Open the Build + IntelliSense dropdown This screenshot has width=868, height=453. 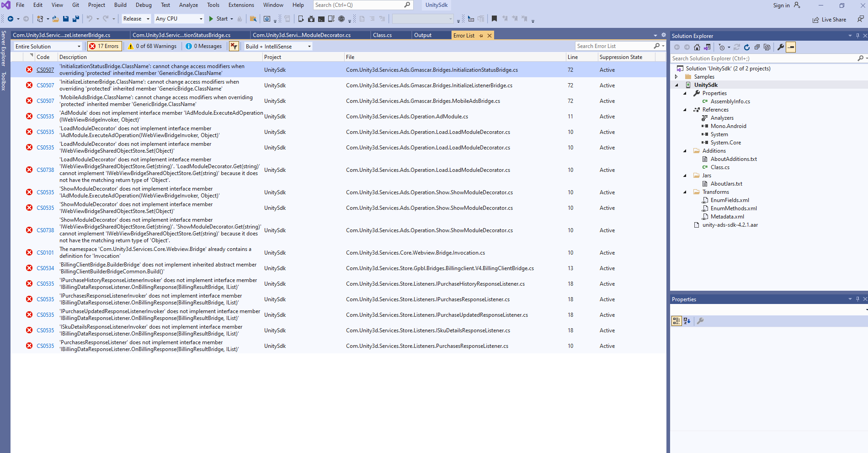coord(278,46)
